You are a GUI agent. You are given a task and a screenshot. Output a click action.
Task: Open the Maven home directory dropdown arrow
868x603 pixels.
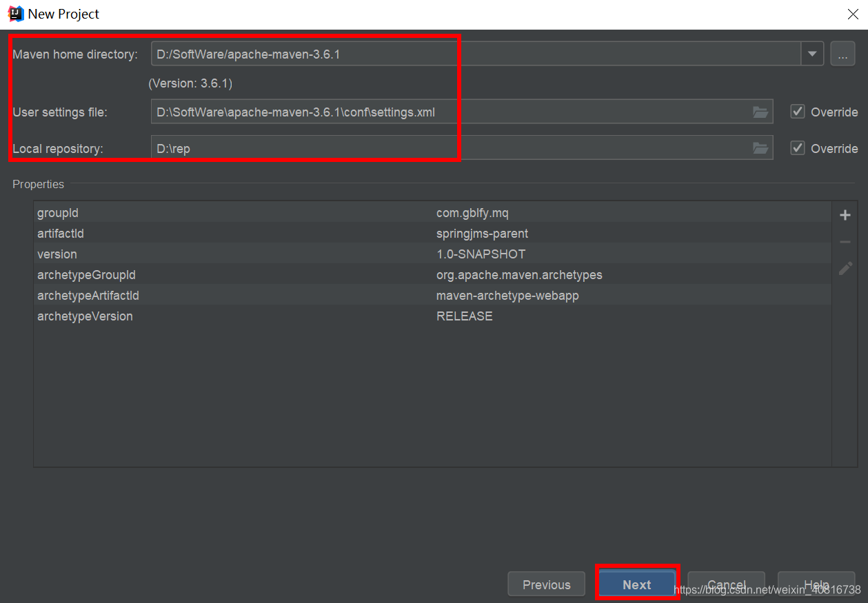[812, 54]
